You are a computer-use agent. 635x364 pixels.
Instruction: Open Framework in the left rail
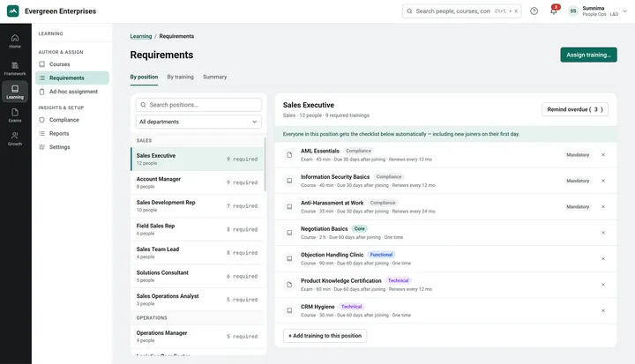tap(15, 69)
